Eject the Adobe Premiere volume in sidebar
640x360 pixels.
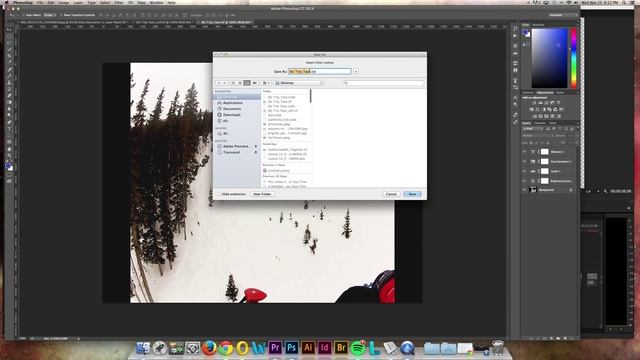(256, 146)
